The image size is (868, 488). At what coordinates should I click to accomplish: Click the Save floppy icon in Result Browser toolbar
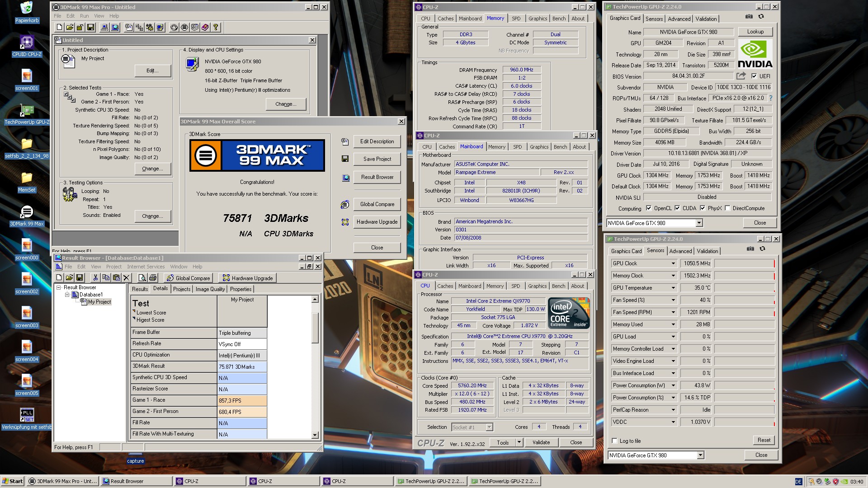point(80,278)
